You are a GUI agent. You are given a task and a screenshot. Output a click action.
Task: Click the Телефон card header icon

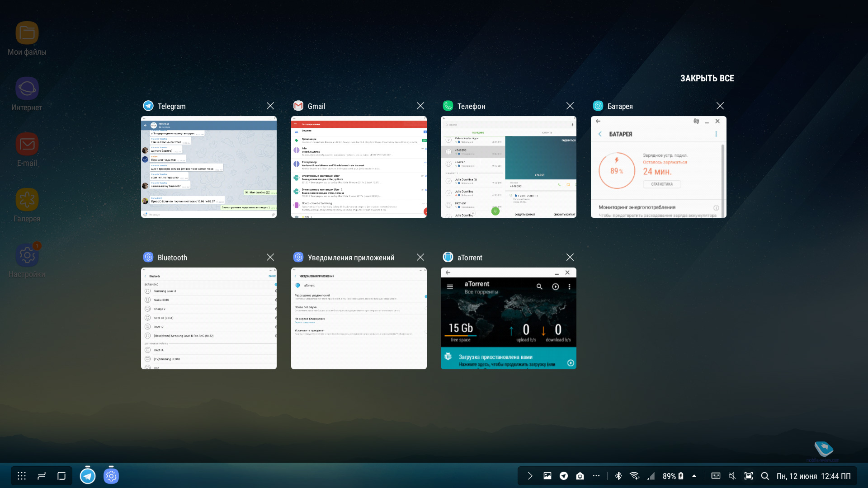pyautogui.click(x=448, y=106)
